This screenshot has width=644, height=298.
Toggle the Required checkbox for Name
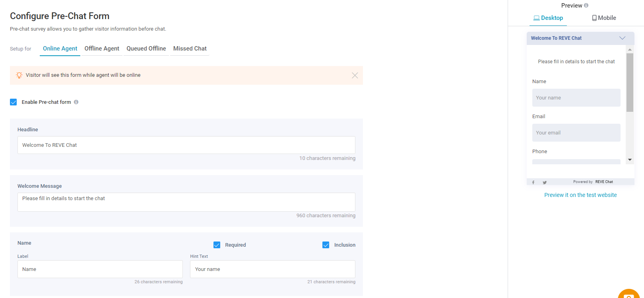[217, 245]
